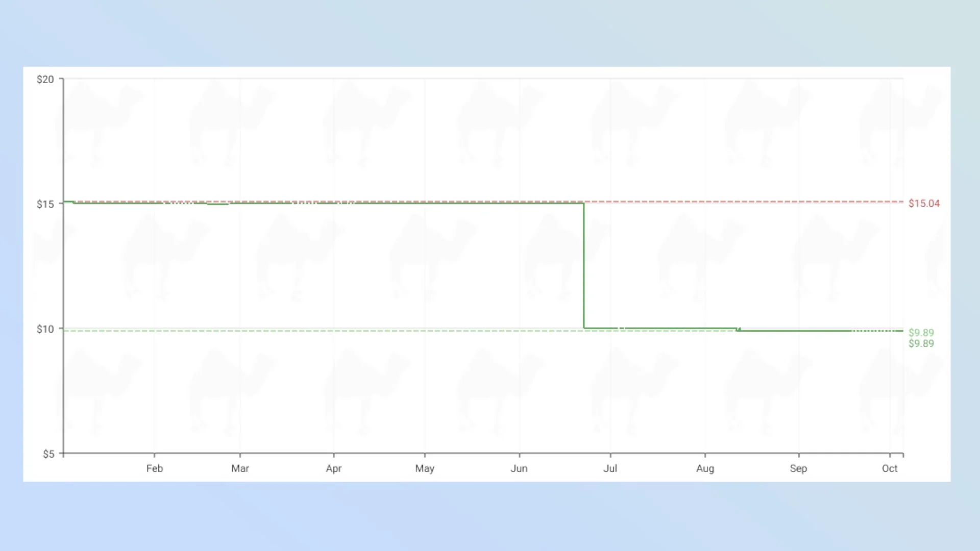Select the May month label

point(425,468)
